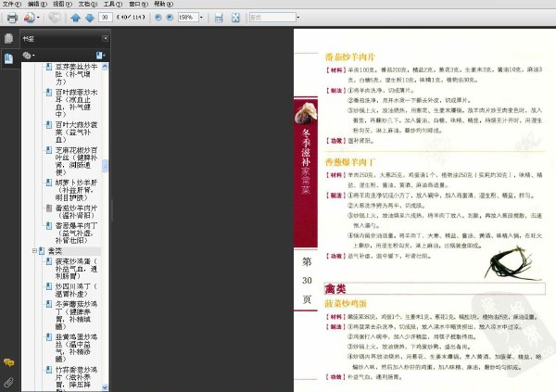Click the bookmarks panel scrollbar thumb
Viewport: 556px width, 392px height.
(105, 166)
